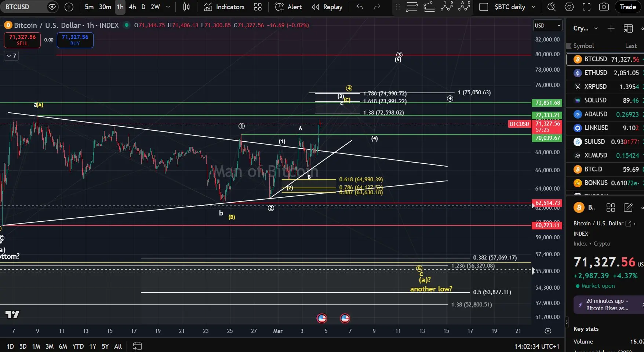Add symbol to watchlist with plus icon
The image size is (644, 352).
coord(611,28)
